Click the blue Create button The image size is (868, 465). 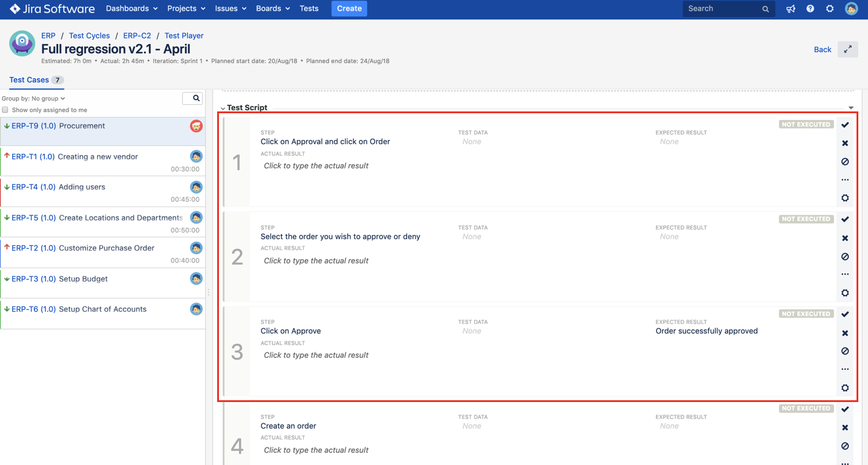point(349,8)
